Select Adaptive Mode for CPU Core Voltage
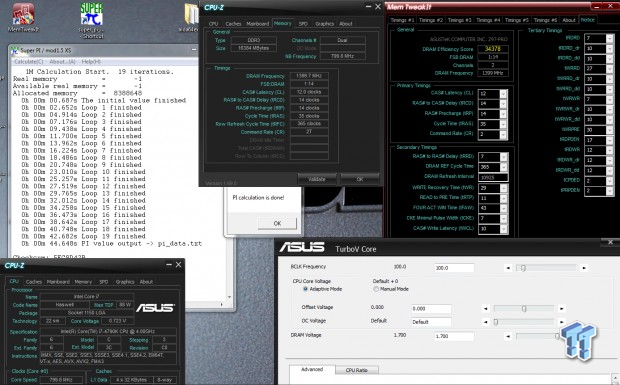This screenshot has height=385, width=620. (305, 289)
